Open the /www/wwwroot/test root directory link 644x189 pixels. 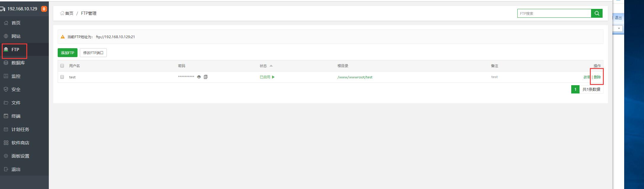pyautogui.click(x=355, y=77)
